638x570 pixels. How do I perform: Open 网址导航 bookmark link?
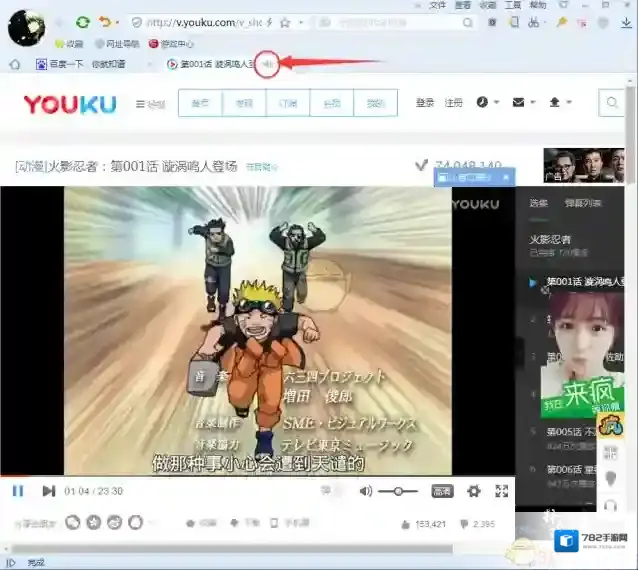point(117,44)
